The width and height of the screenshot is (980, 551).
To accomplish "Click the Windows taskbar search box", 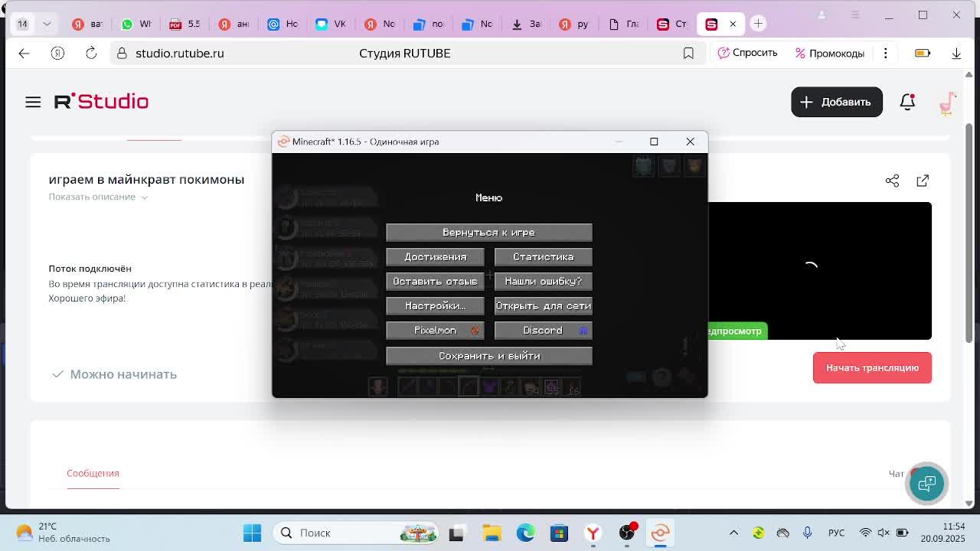I will click(354, 533).
